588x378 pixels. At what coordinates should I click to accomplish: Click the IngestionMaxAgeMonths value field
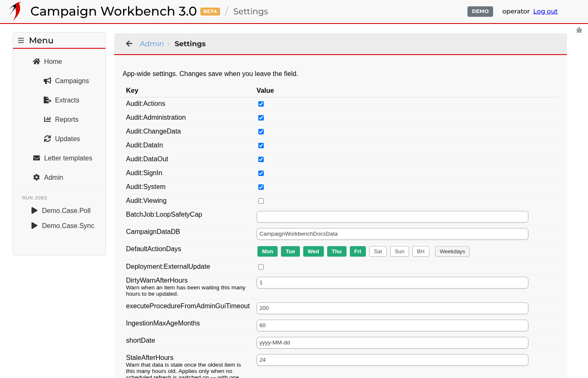pyautogui.click(x=392, y=325)
